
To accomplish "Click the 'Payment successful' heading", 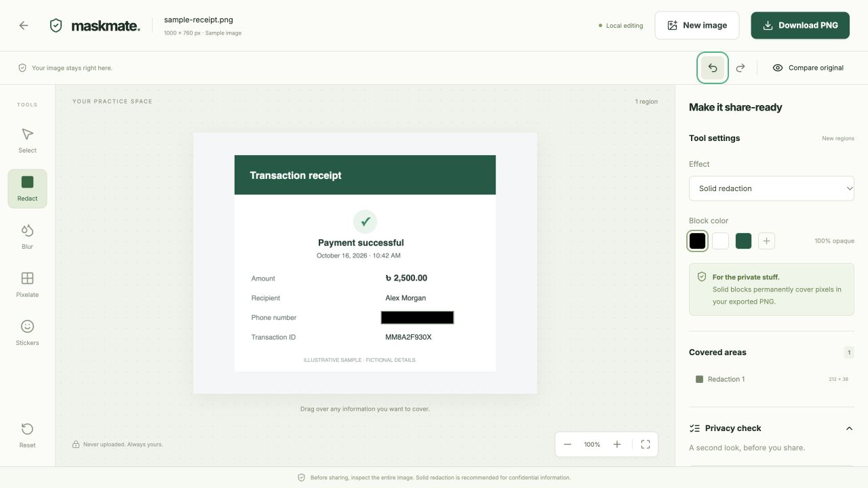I will pyautogui.click(x=361, y=243).
